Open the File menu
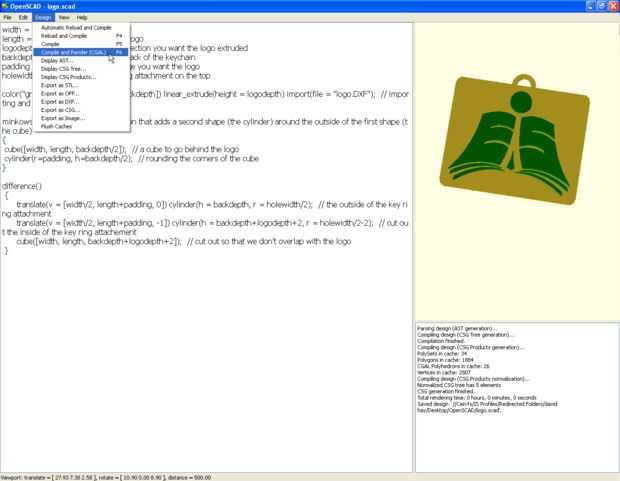Image resolution: width=620 pixels, height=481 pixels. point(7,17)
